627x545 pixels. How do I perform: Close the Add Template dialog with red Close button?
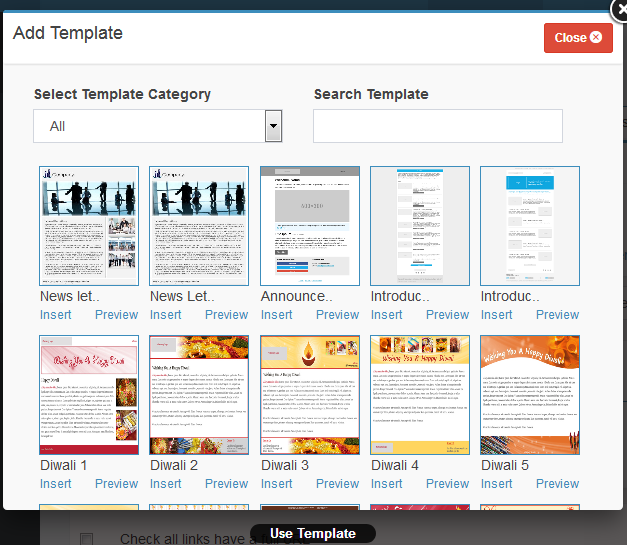coord(578,37)
